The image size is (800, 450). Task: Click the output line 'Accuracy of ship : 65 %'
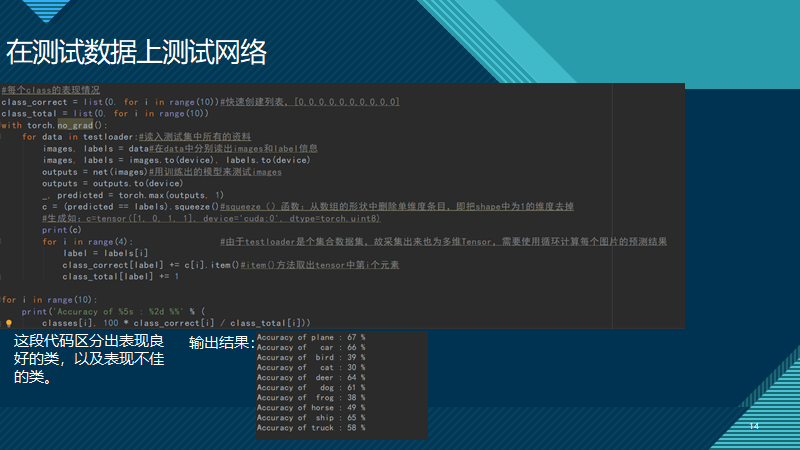(311, 418)
